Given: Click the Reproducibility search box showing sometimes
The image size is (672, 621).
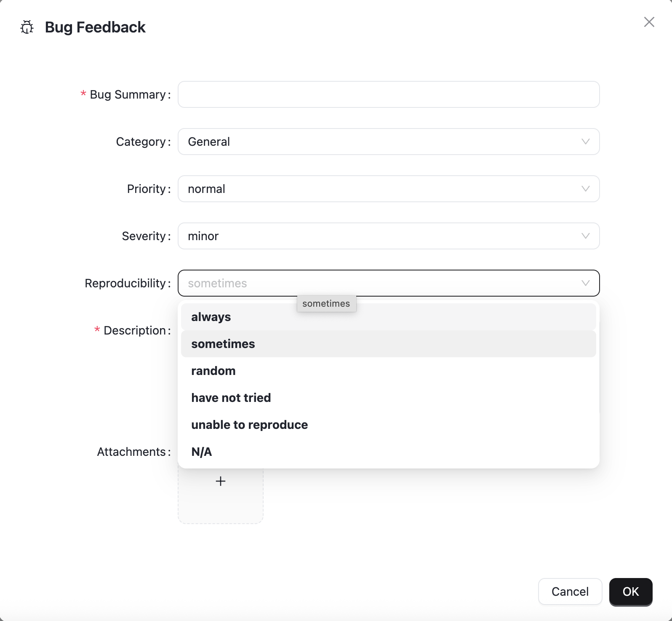Looking at the screenshot, I should pos(379,283).
